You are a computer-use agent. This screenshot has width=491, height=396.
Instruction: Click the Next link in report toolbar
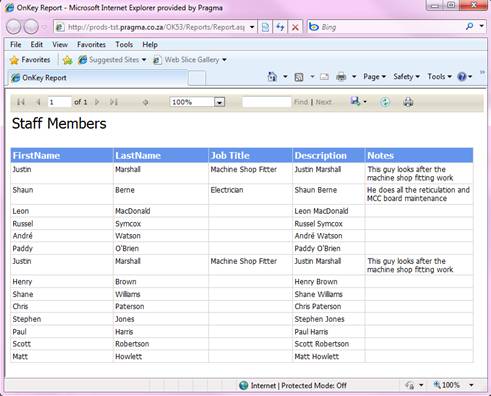coord(323,102)
